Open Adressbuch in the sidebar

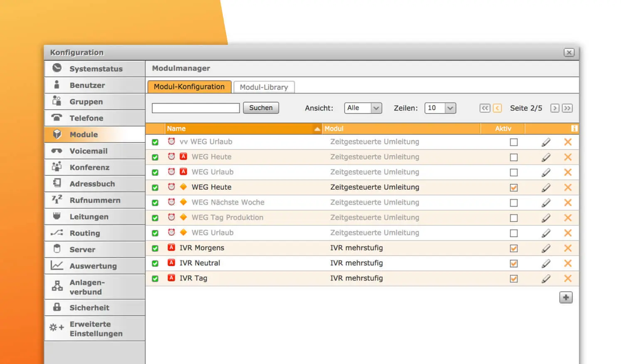coord(95,184)
